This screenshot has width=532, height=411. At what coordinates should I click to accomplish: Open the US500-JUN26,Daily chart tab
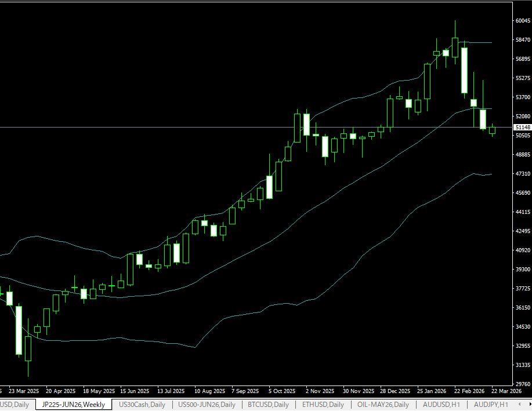tap(207, 404)
